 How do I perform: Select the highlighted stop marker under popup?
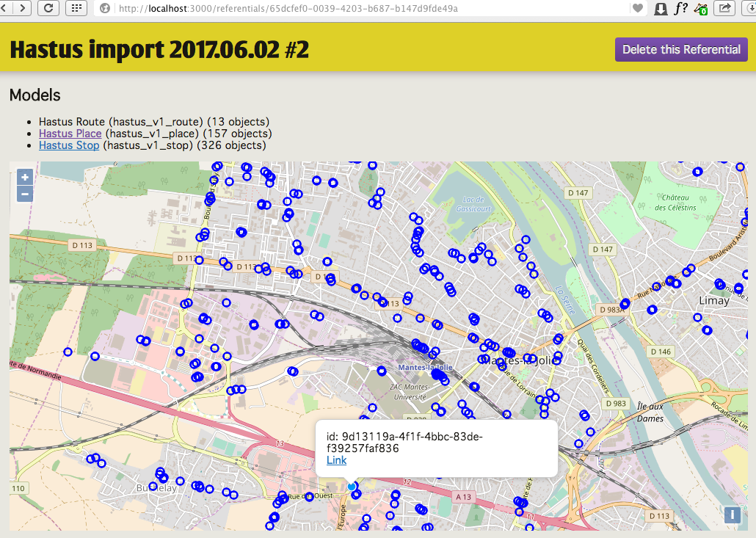point(352,487)
